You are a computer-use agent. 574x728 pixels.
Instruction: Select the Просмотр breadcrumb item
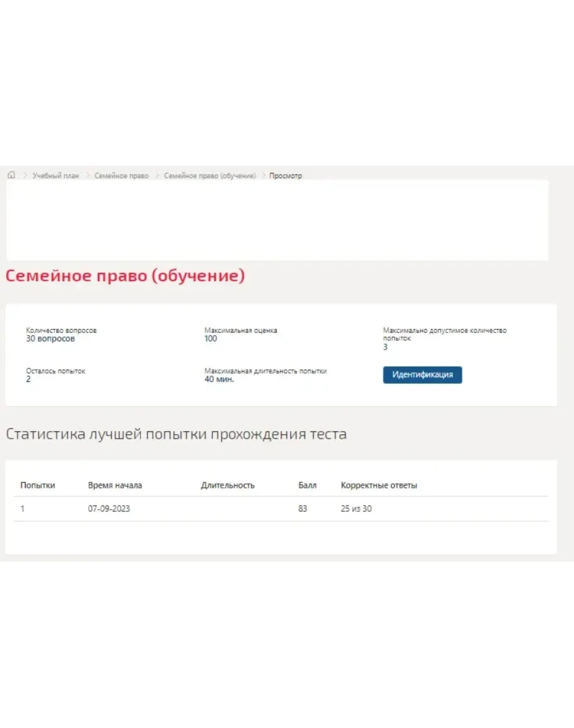[286, 176]
